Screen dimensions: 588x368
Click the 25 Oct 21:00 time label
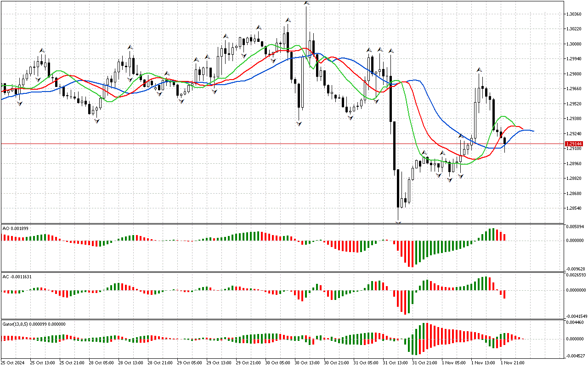[72, 362]
